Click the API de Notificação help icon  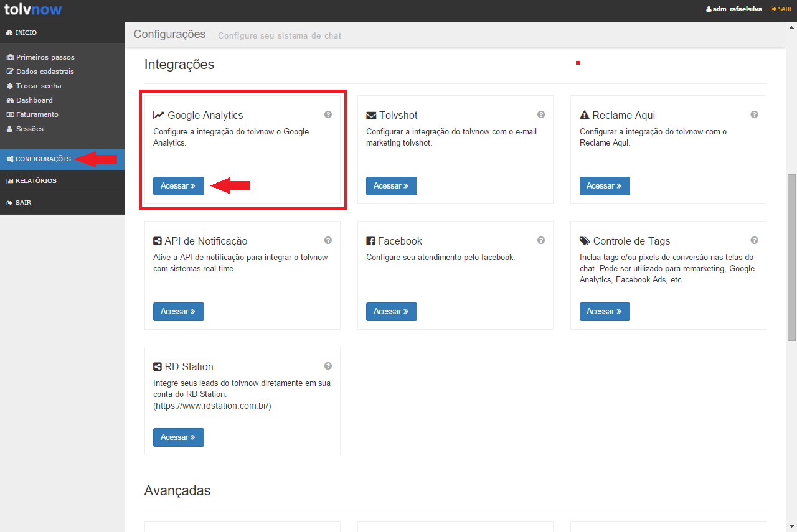coord(328,240)
